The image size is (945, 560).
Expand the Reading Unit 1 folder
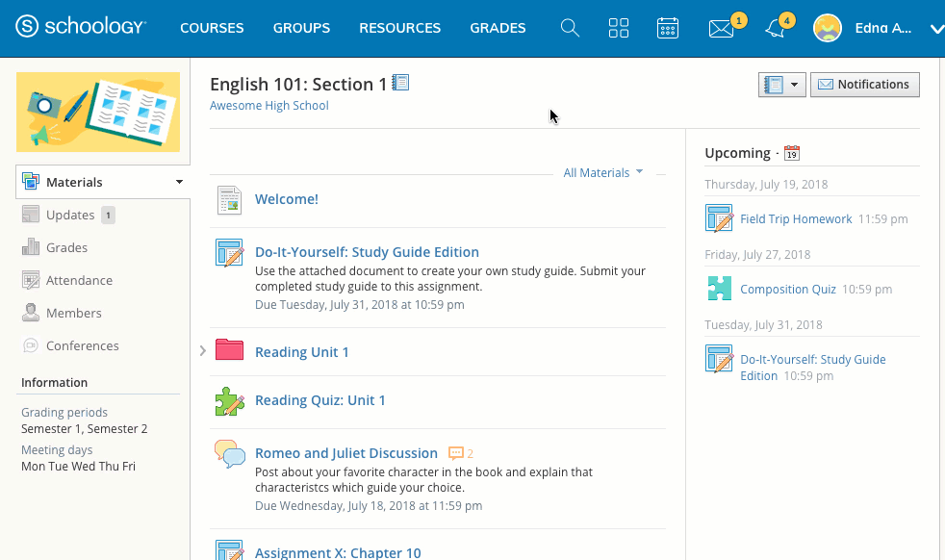pos(201,351)
